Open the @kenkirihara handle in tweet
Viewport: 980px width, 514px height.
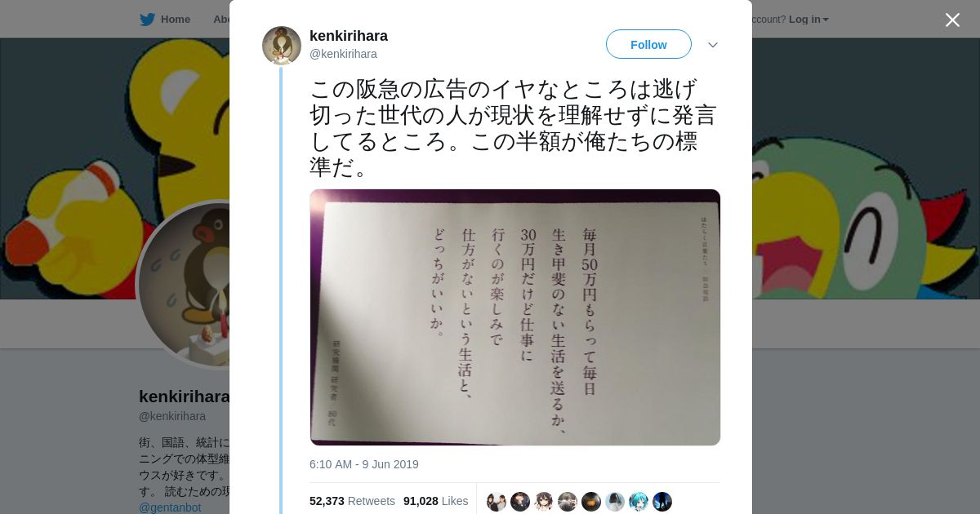point(343,54)
